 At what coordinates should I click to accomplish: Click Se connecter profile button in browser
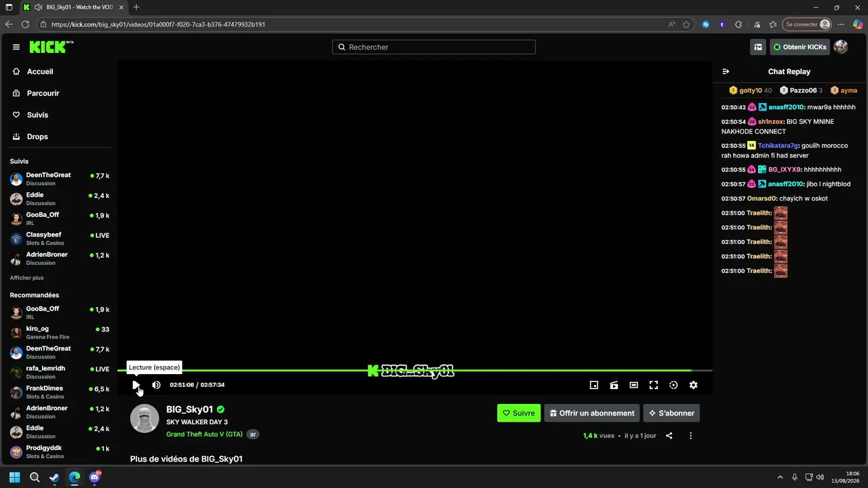coord(807,24)
